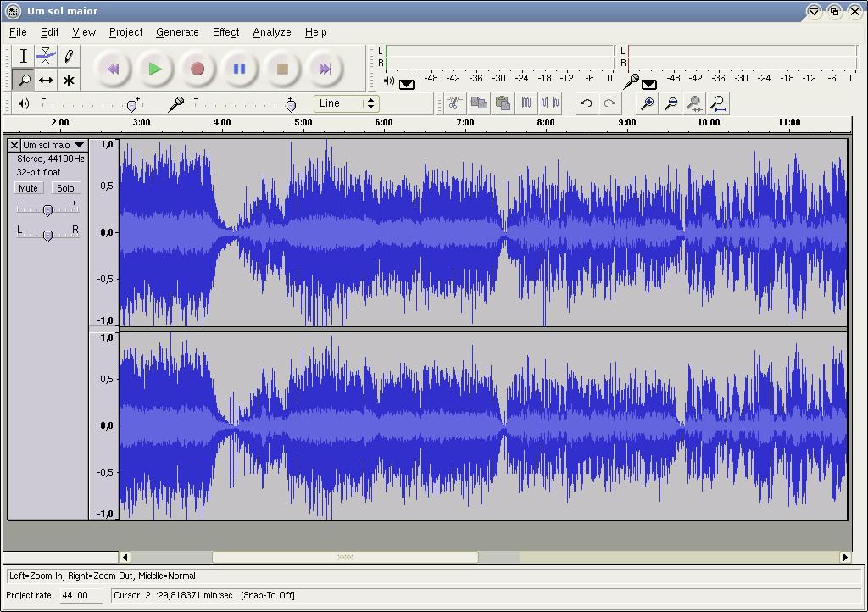Click the playback level meter L bar
Image resolution: width=868 pixels, height=612 pixels.
click(500, 51)
